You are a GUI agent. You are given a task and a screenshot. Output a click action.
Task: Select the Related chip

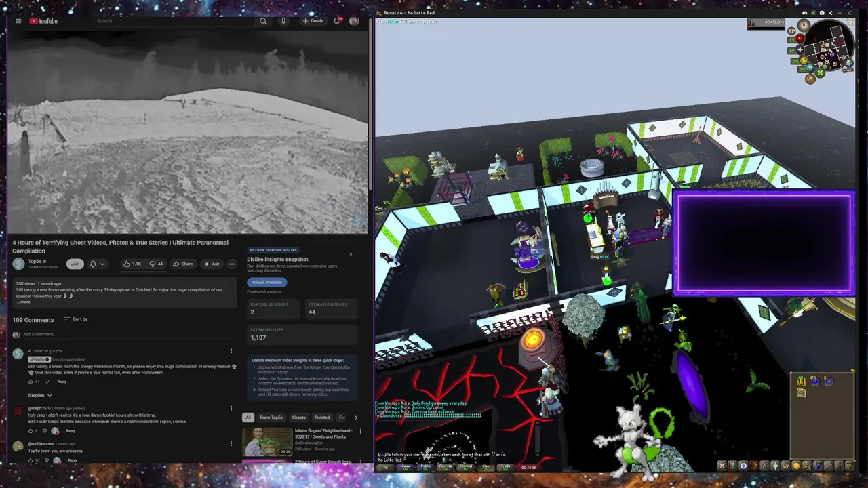[x=322, y=418]
